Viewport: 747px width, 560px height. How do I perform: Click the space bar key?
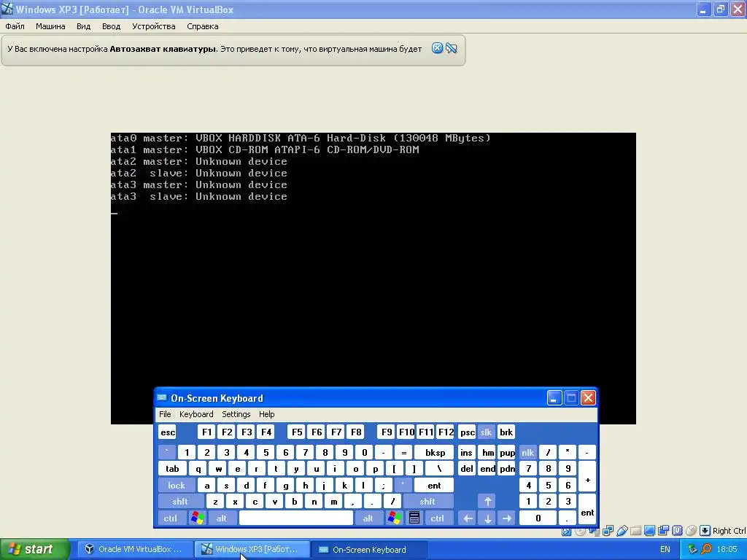coord(296,518)
